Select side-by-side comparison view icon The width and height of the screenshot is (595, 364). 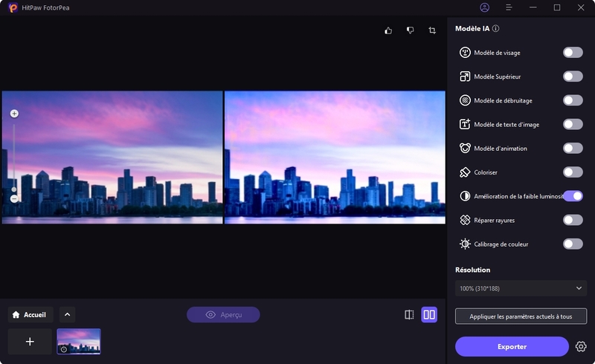pyautogui.click(x=429, y=315)
